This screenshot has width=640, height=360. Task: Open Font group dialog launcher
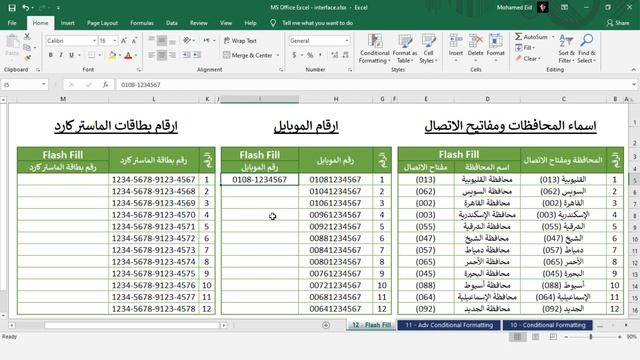139,70
